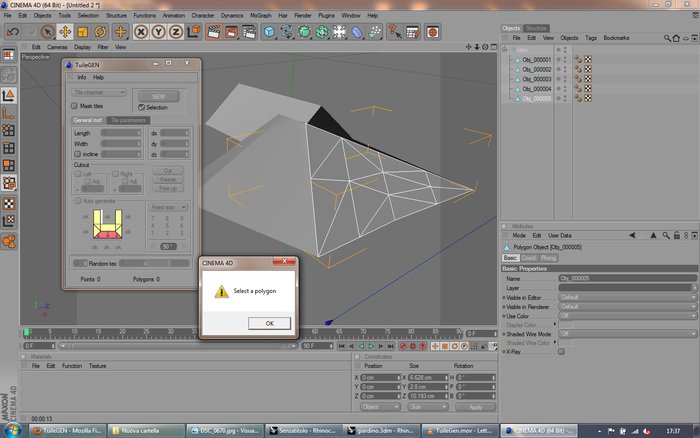Image resolution: width=700 pixels, height=438 pixels.
Task: Enable the Auto generate checkbox
Action: pyautogui.click(x=78, y=201)
